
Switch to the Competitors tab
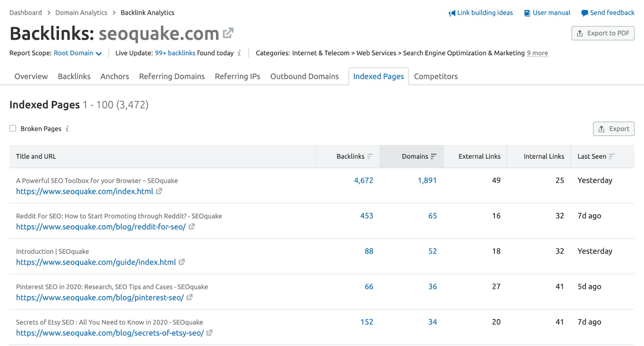tap(436, 76)
